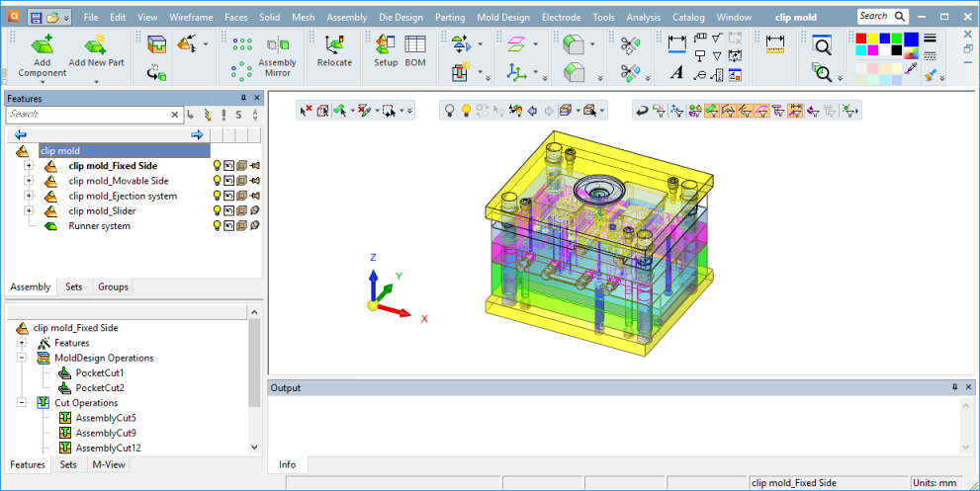Select the Runner system tree item
Image resolution: width=980 pixels, height=491 pixels.
click(99, 225)
